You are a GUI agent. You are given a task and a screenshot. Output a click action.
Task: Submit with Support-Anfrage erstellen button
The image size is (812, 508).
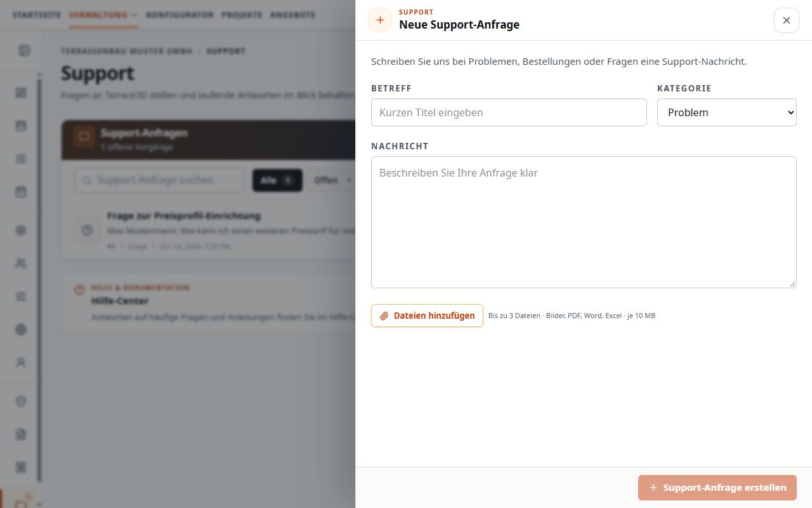tap(717, 488)
